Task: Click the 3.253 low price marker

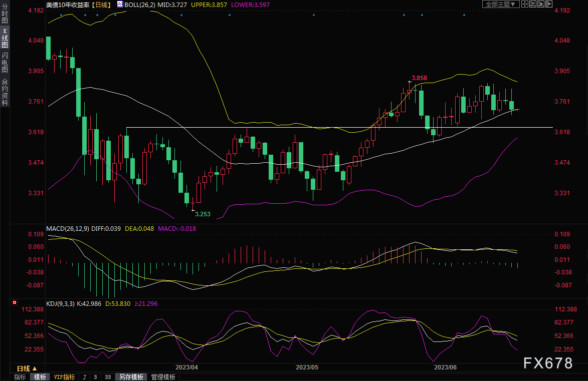Action: click(x=202, y=214)
